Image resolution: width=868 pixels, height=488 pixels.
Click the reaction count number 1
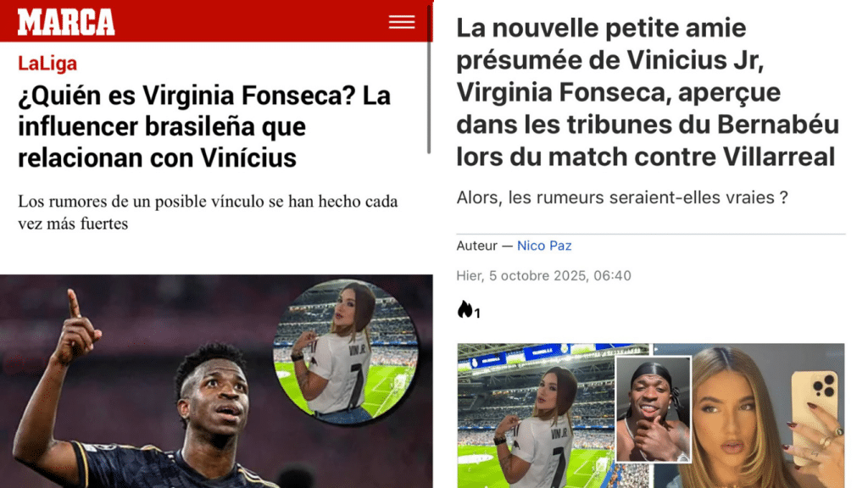point(477,313)
